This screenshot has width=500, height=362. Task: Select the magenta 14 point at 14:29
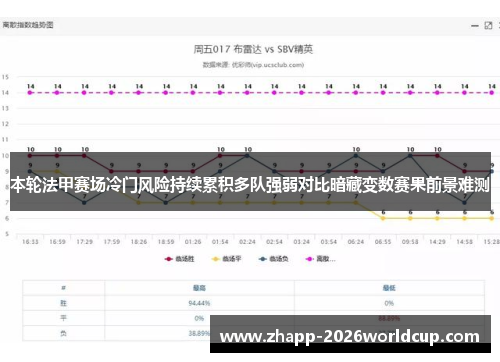coord(437,93)
